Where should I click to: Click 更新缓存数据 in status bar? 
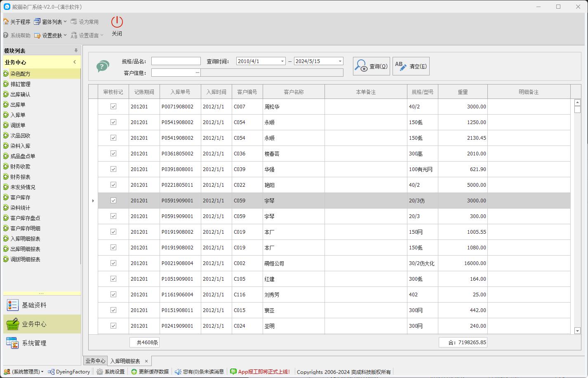point(150,372)
